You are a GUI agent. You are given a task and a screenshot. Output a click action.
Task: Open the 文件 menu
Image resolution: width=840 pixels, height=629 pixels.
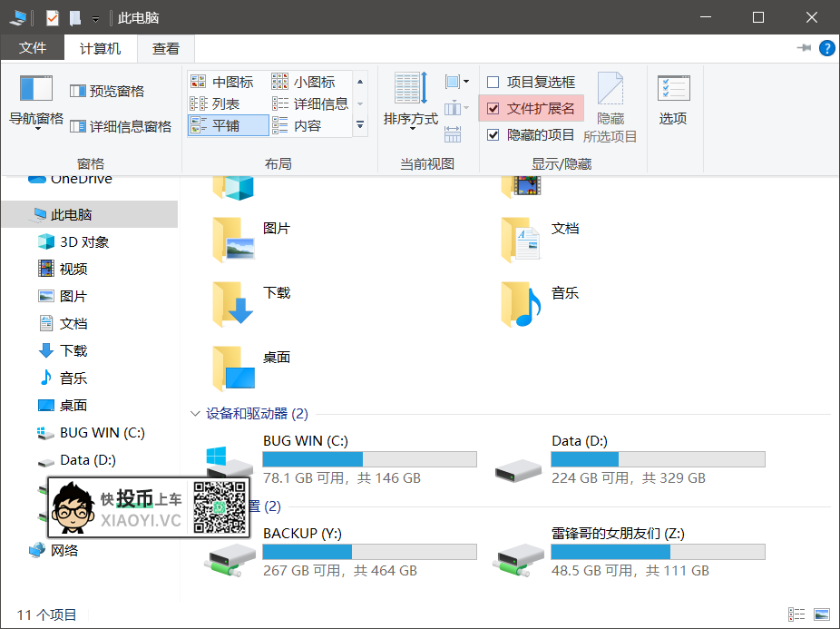pos(33,47)
